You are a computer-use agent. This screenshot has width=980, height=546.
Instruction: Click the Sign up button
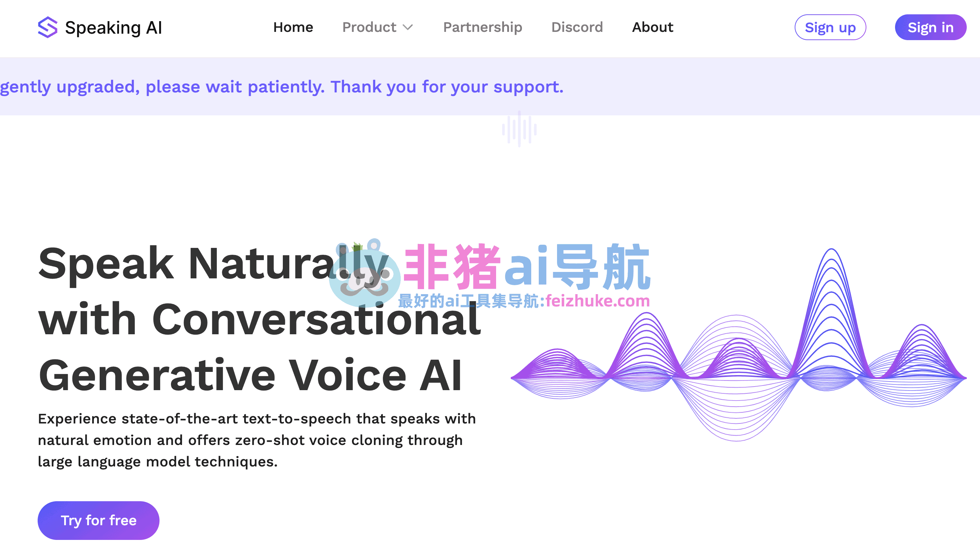[x=830, y=27]
